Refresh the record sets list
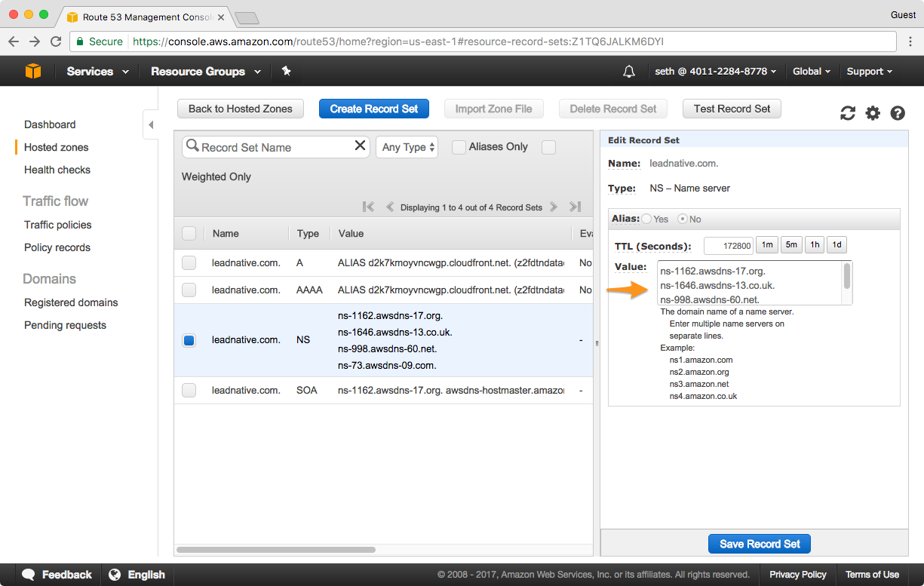Image resolution: width=924 pixels, height=586 pixels. pos(848,113)
